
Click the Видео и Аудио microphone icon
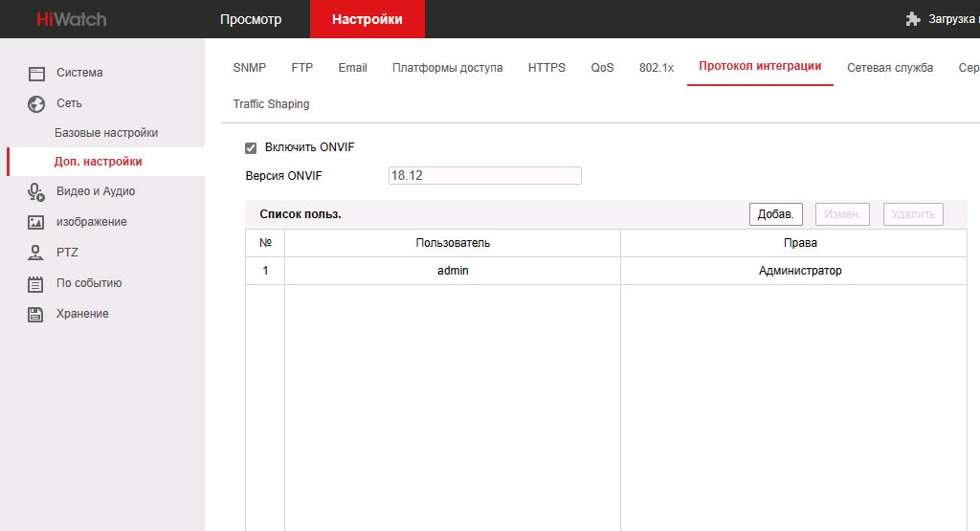coord(36,191)
